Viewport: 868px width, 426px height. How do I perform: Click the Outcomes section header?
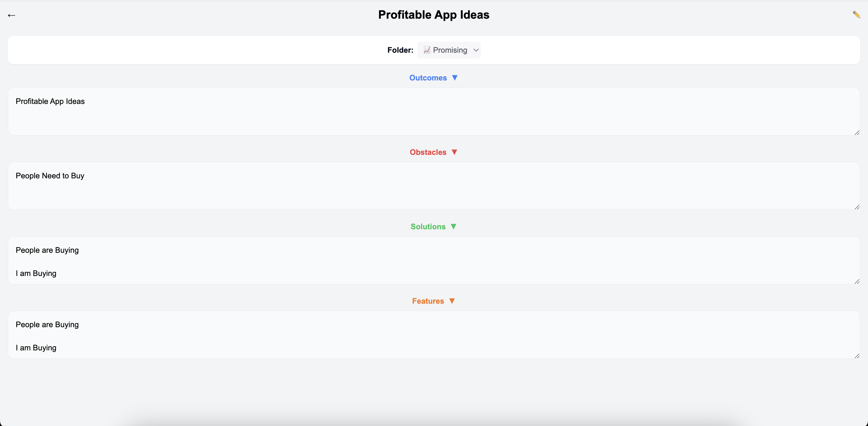click(428, 77)
